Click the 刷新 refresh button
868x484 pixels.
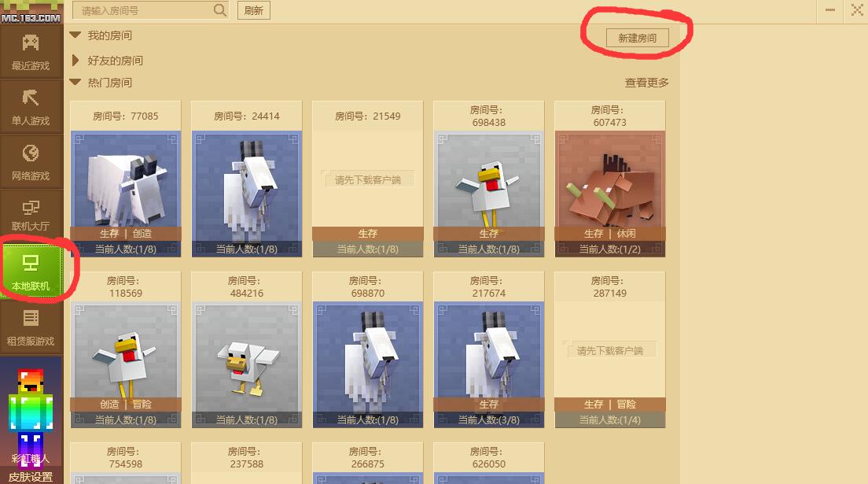point(253,10)
